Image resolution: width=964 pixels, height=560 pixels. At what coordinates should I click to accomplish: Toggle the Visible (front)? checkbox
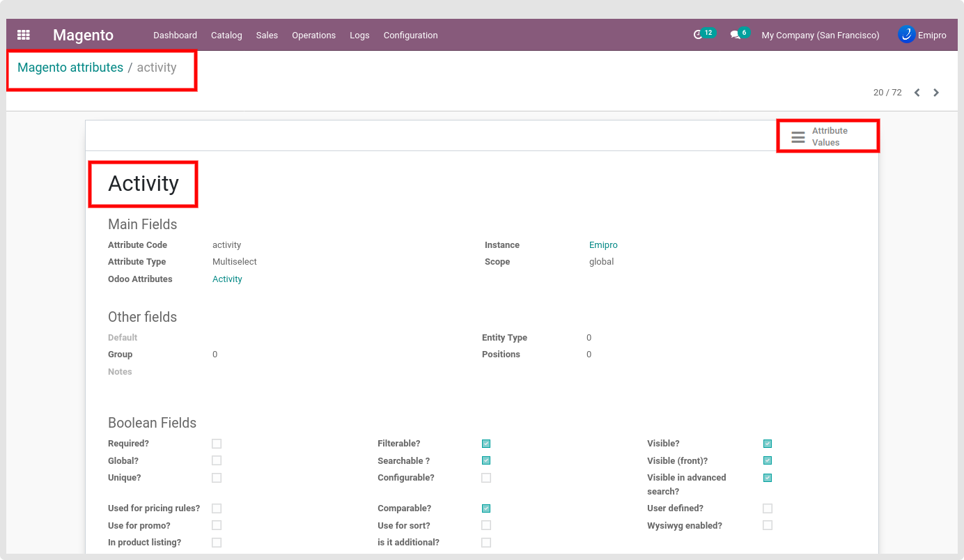point(768,460)
